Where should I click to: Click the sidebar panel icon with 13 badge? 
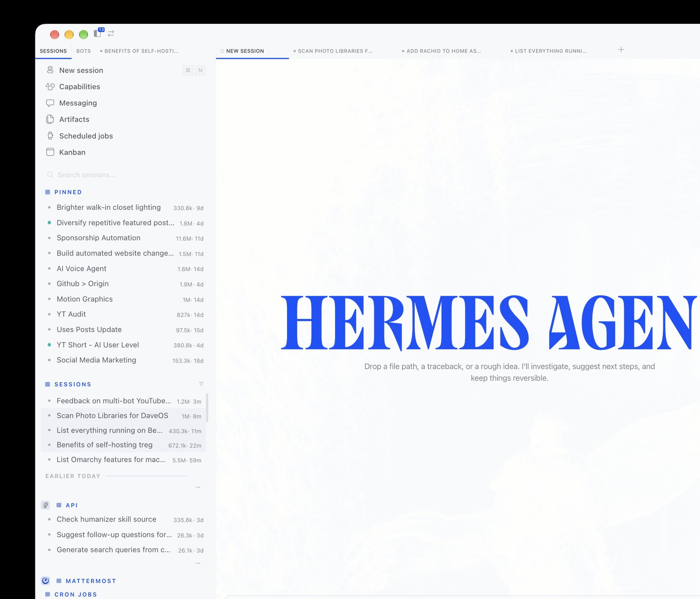(x=98, y=33)
